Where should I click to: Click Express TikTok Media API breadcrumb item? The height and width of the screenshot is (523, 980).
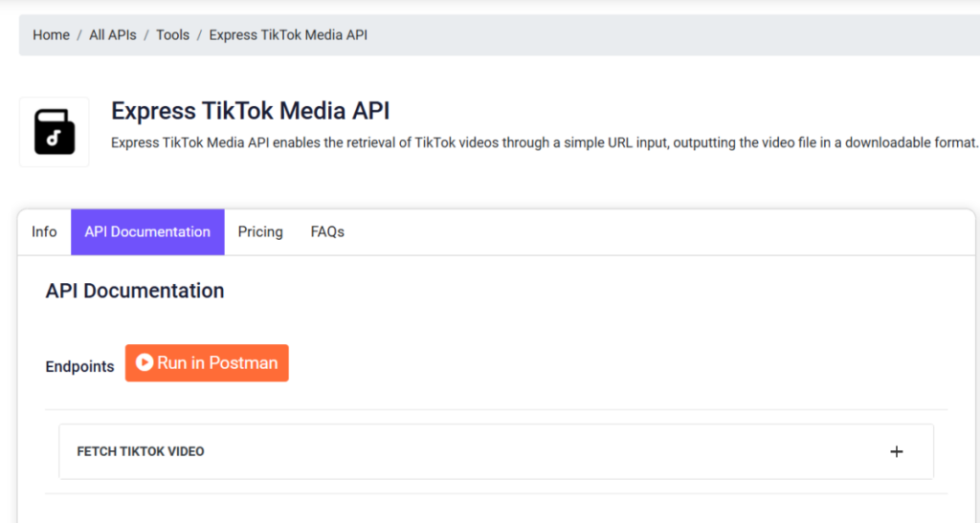(x=288, y=35)
